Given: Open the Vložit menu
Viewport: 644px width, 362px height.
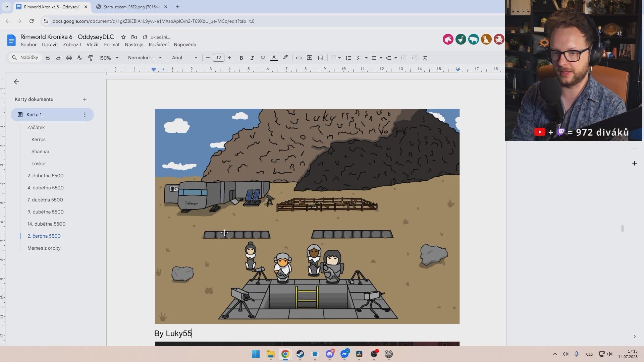Looking at the screenshot, I should click(x=93, y=45).
